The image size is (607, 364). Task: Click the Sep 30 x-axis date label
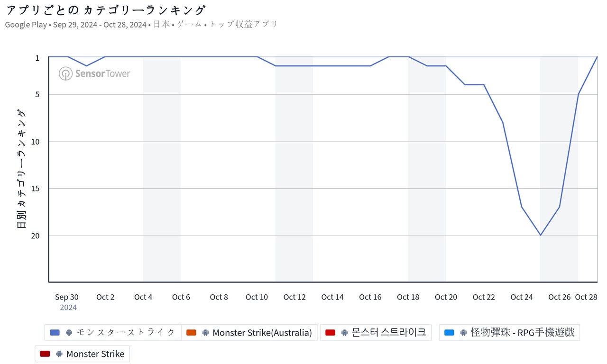coord(67,297)
